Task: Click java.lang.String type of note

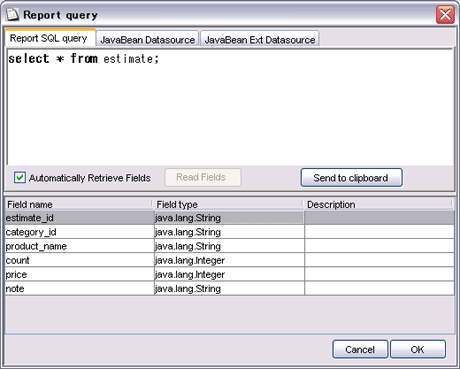Action: 229,288
